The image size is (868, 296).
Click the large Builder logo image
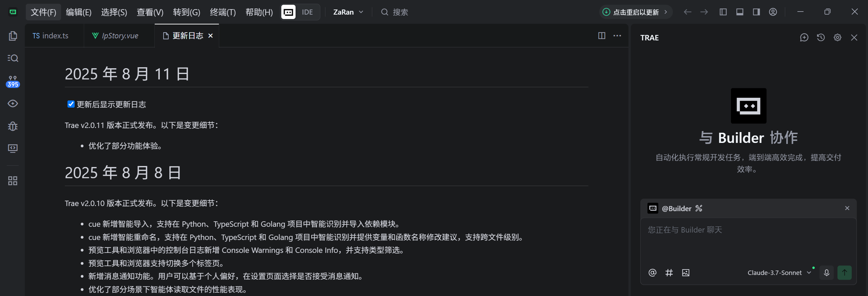(749, 106)
